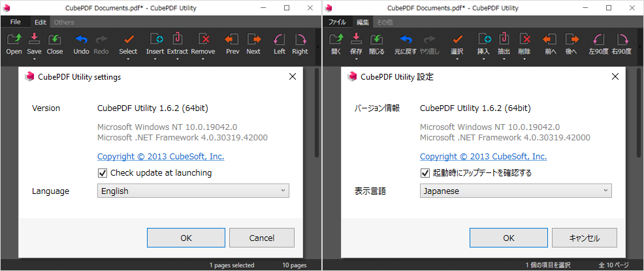The image size is (644, 271).
Task: Click the キャンセル button
Action: (585, 238)
